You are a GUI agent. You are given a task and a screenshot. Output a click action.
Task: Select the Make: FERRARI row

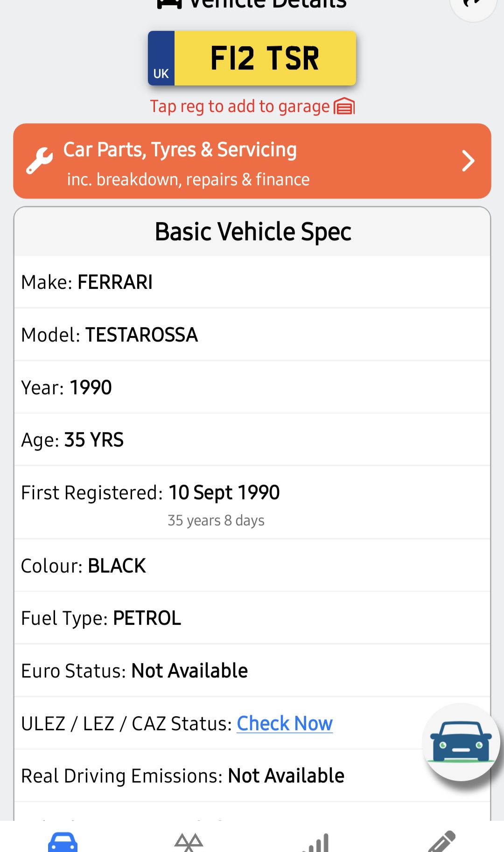(252, 282)
